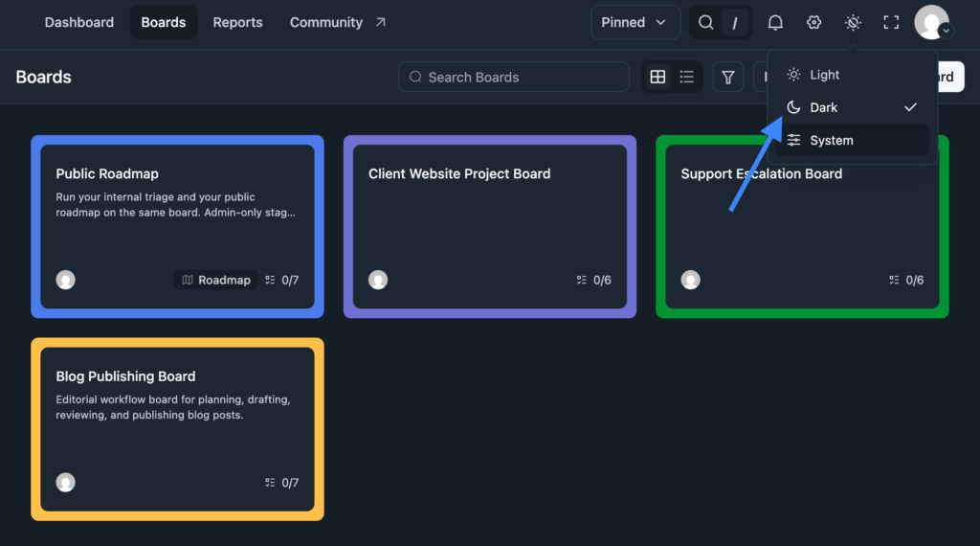The width and height of the screenshot is (980, 546).
Task: Go to Dashboard
Action: [x=79, y=23]
